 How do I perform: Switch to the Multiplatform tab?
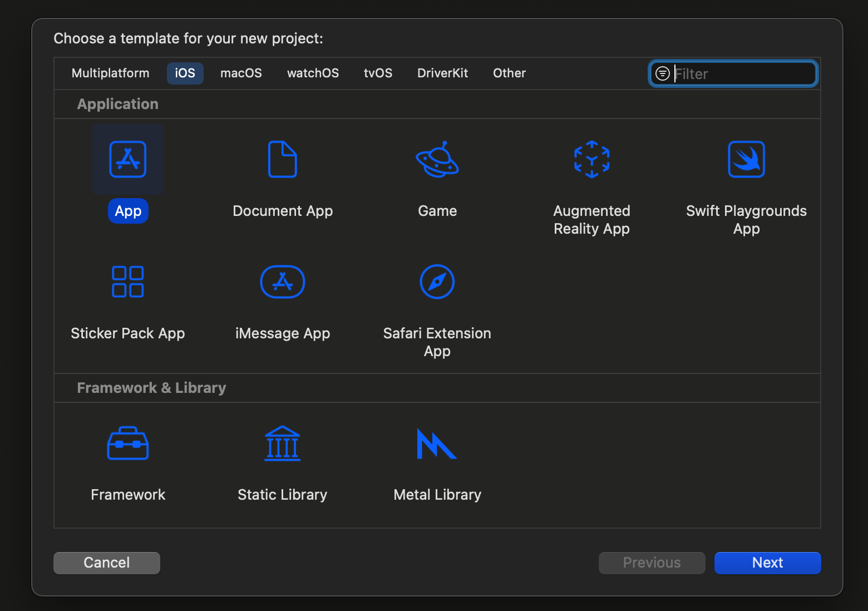click(x=111, y=73)
